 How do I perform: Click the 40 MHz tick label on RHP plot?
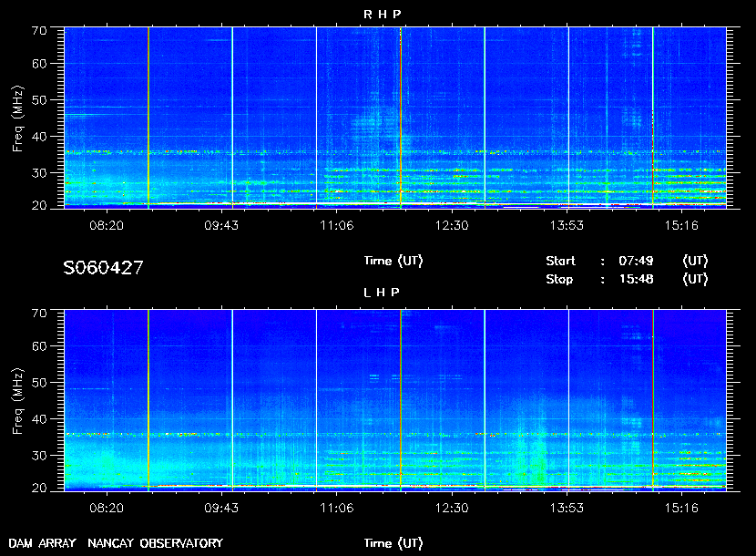pyautogui.click(x=39, y=137)
